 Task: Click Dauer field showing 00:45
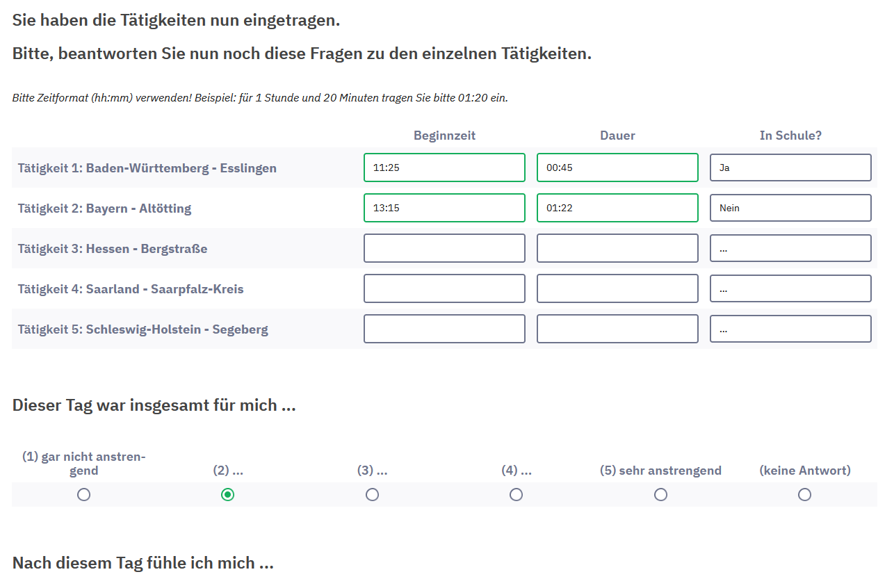pyautogui.click(x=617, y=168)
